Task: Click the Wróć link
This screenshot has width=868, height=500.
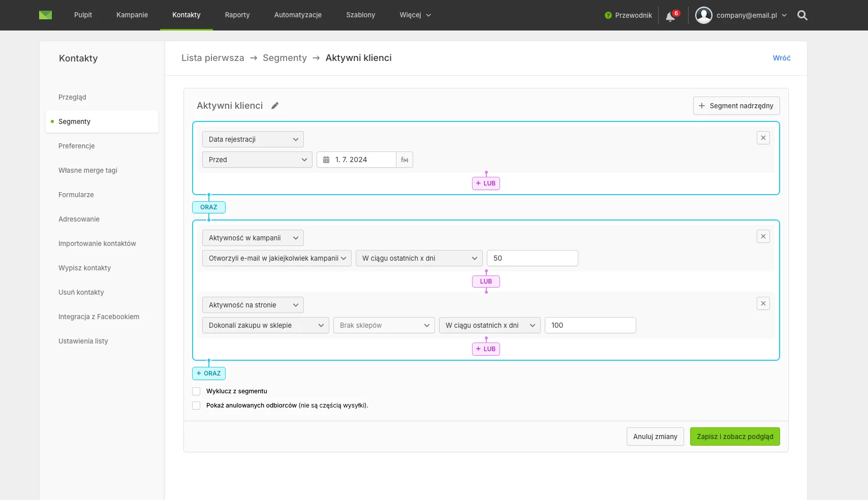Action: pos(781,58)
